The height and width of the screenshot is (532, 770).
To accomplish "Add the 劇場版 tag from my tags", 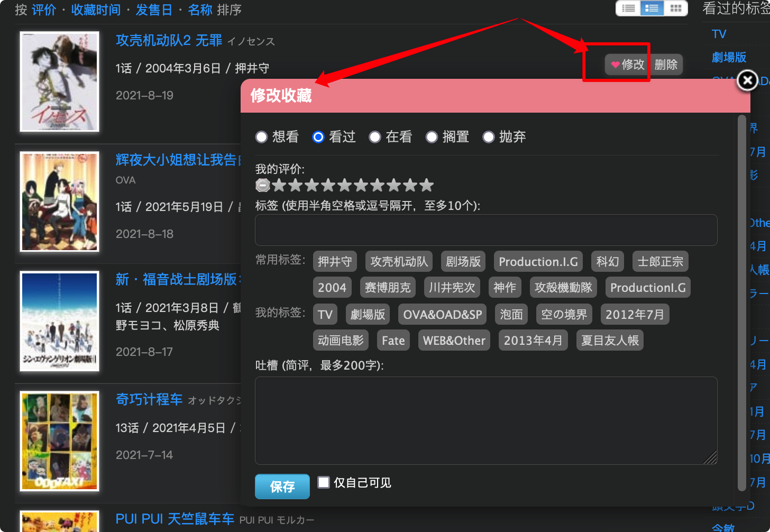I will 368,315.
